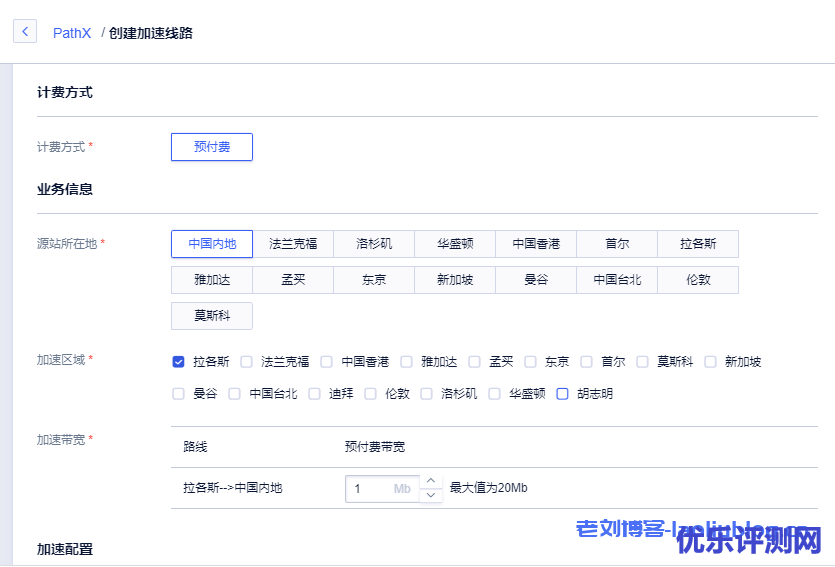835x567 pixels.
Task: Enable 莫斯科 in acceleration regions
Action: click(643, 362)
